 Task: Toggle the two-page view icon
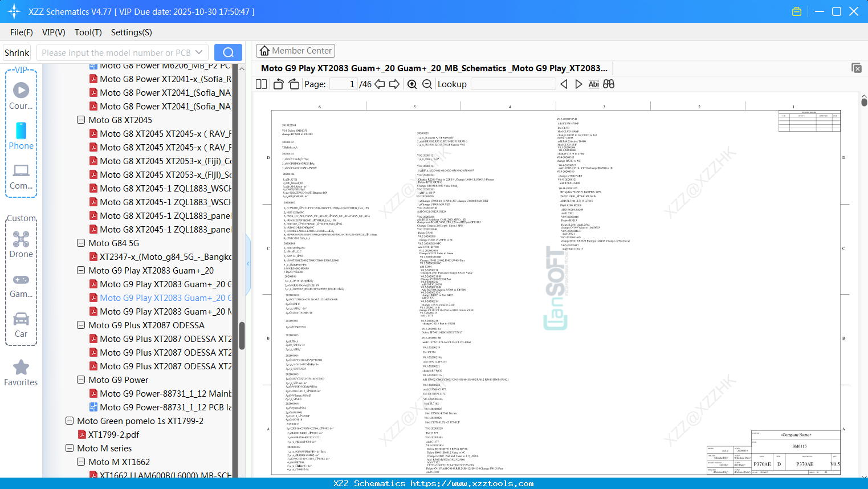point(262,84)
